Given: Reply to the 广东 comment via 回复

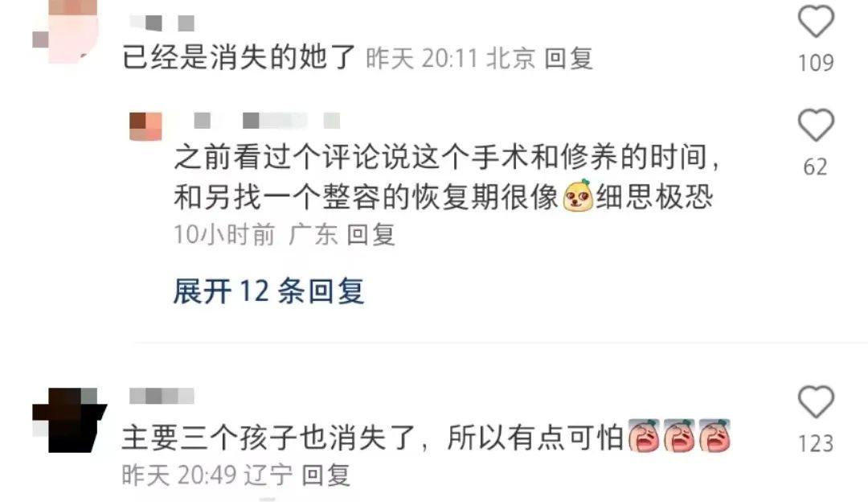Looking at the screenshot, I should tap(371, 234).
